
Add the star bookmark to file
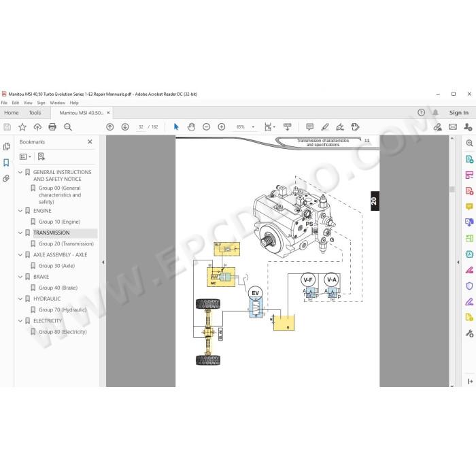click(x=22, y=127)
